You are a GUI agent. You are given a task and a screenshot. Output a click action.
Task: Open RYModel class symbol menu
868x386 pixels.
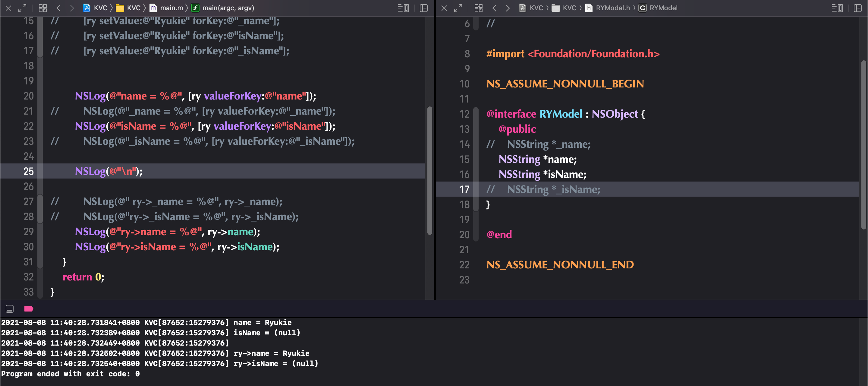[658, 8]
